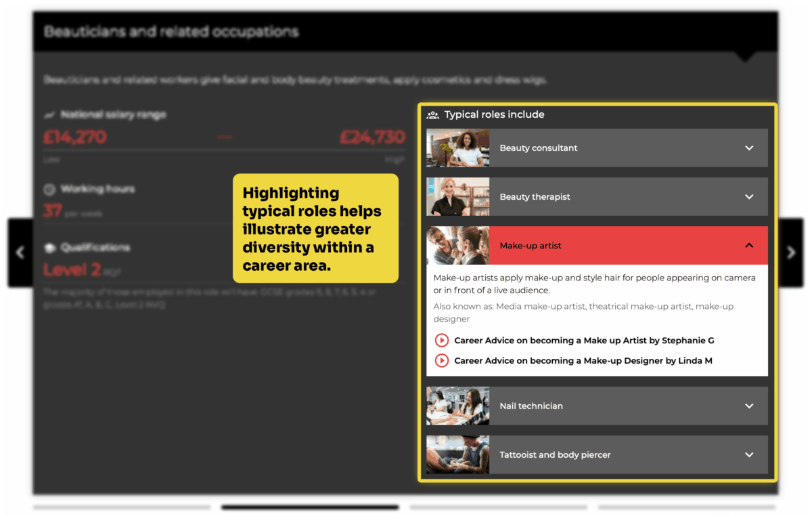The height and width of the screenshot is (516, 812).
Task: Click the National salary range chart icon
Action: 49,115
